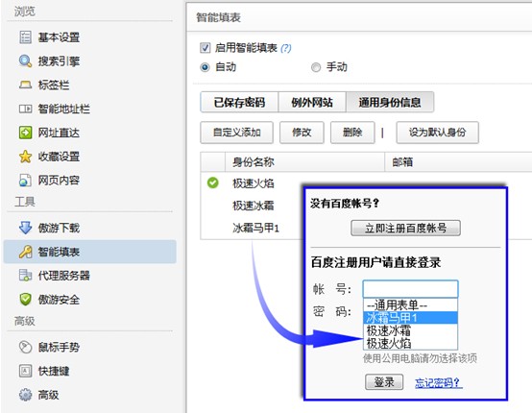Click the 邮箱 column header
This screenshot has width=532, height=413.
tap(458, 162)
